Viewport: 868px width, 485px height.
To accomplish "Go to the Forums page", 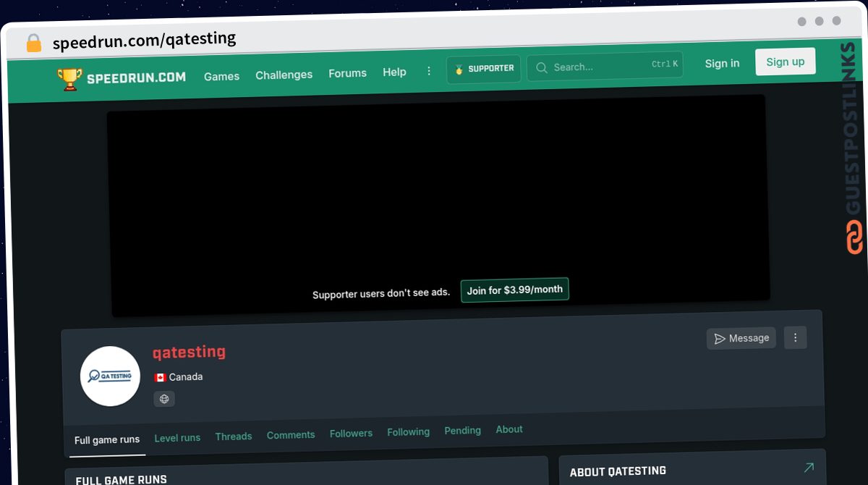I will pyautogui.click(x=347, y=73).
